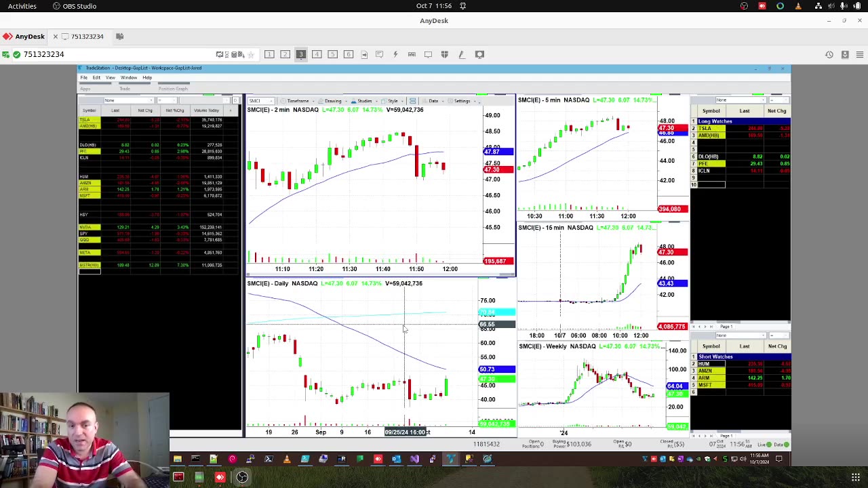
Task: Sort by Volume Today column header
Action: click(x=206, y=110)
